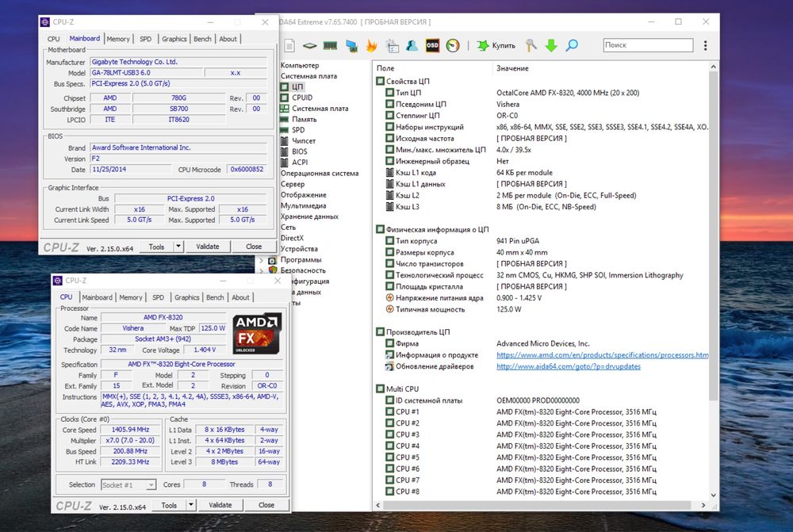This screenshot has height=532, width=793.
Task: Open Bench tab in lower CPU-Z window
Action: point(215,297)
